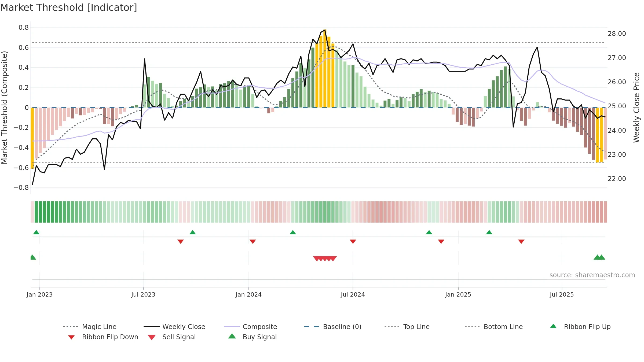Click the ribbon flip up marker in Feb 2025
The width and height of the screenshot is (644, 362).
click(489, 232)
